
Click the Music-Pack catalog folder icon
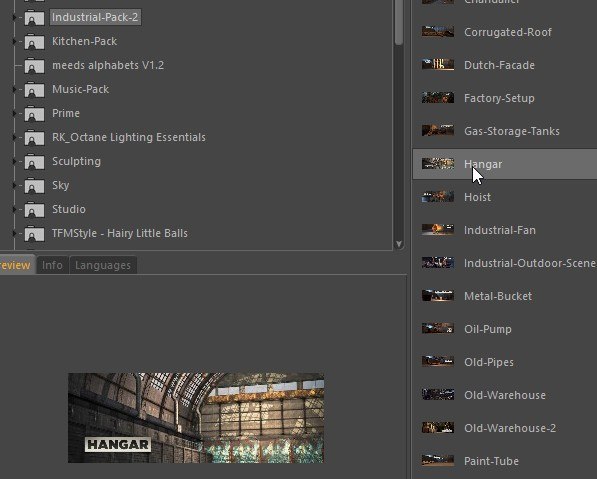pos(34,89)
